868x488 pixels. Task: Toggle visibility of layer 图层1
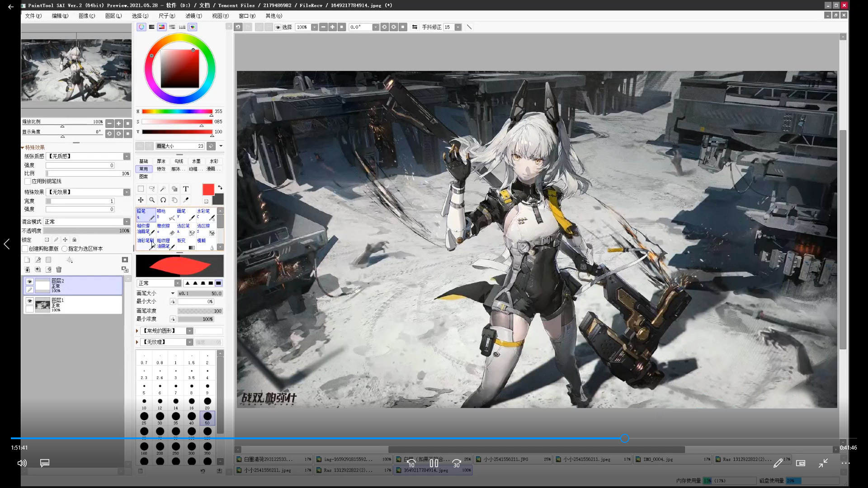click(30, 301)
